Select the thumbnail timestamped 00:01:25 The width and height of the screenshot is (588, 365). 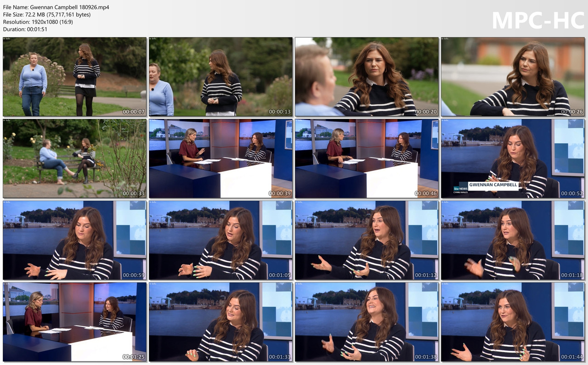pyautogui.click(x=74, y=322)
